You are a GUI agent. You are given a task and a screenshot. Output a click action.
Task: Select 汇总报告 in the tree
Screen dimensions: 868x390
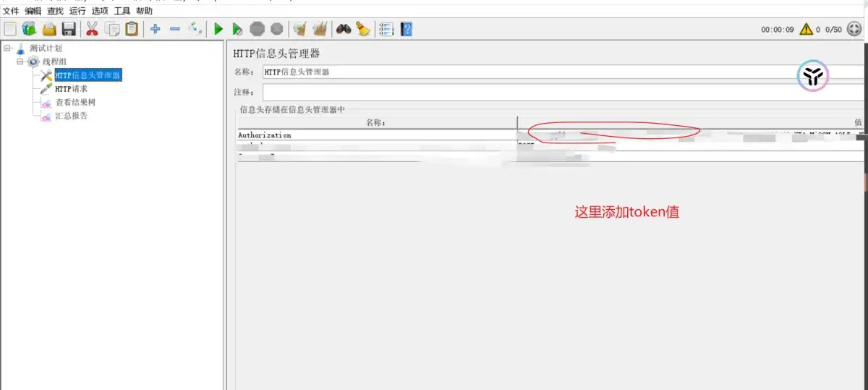(x=71, y=116)
